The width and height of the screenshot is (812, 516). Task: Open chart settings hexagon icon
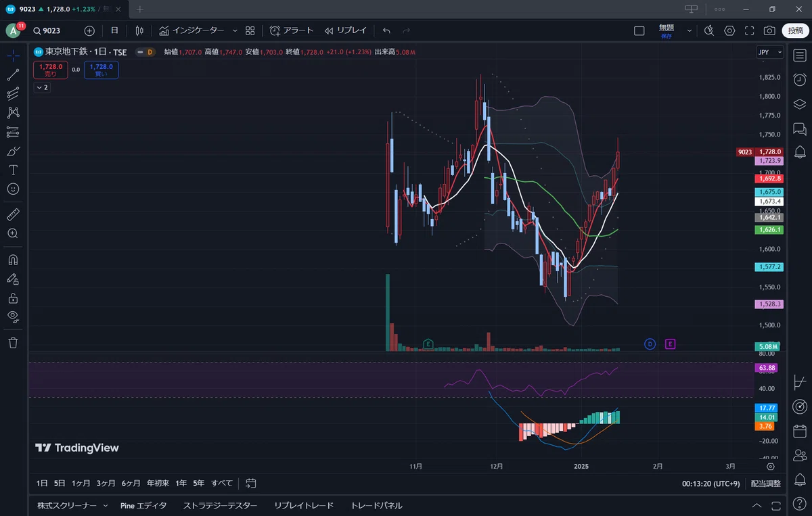(x=729, y=30)
